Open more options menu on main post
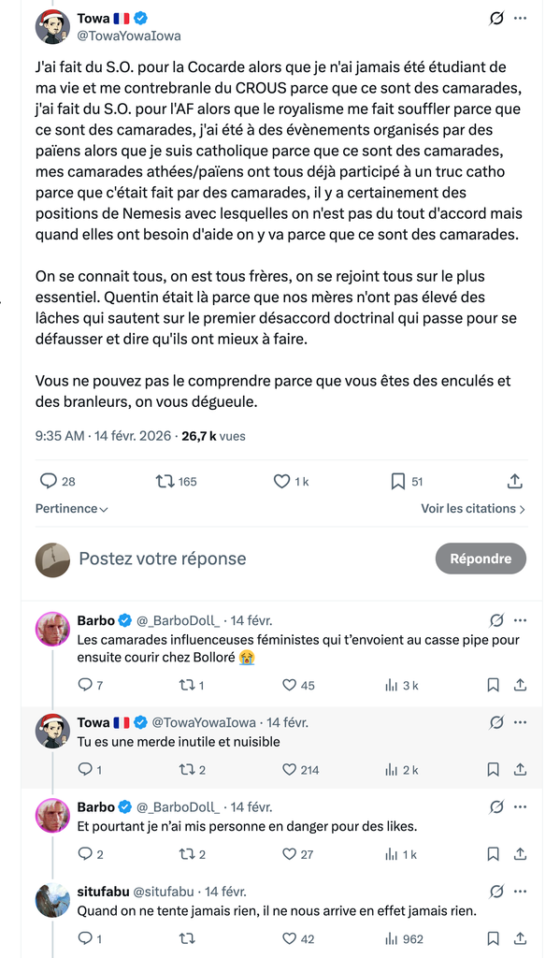This screenshot has width=560, height=958. 521,19
